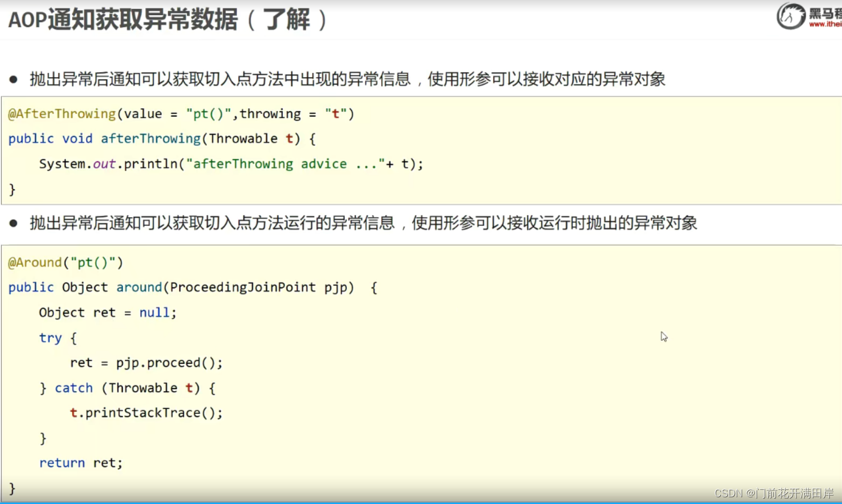
Task: Click the itheima horse logo icon
Action: [x=791, y=16]
